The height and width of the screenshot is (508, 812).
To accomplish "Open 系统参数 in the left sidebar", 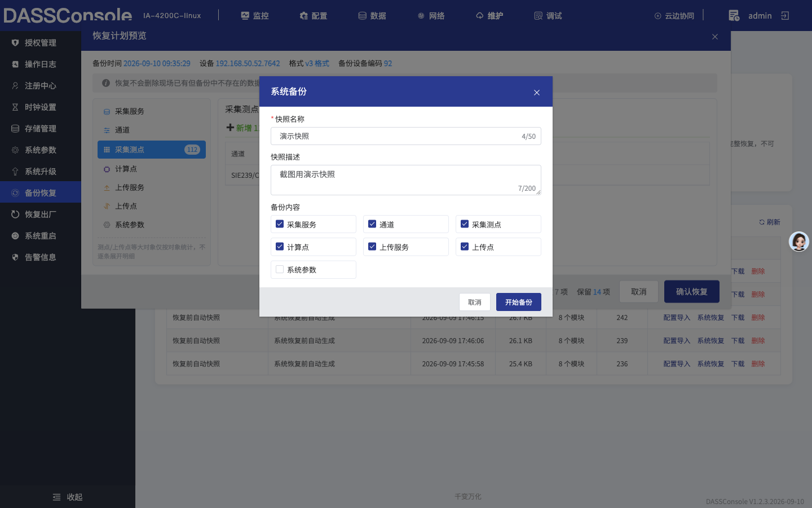I will 41,150.
